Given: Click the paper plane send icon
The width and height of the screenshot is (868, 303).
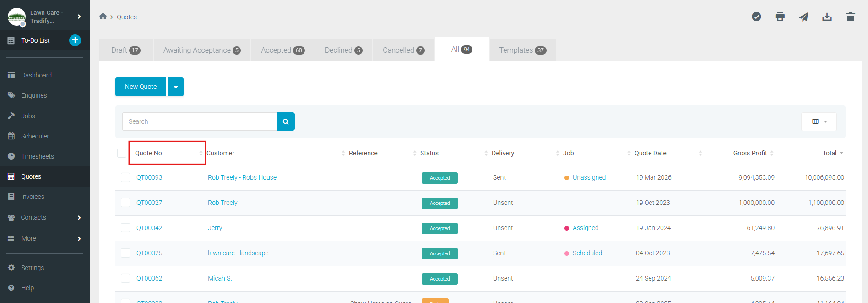Looking at the screenshot, I should 803,17.
